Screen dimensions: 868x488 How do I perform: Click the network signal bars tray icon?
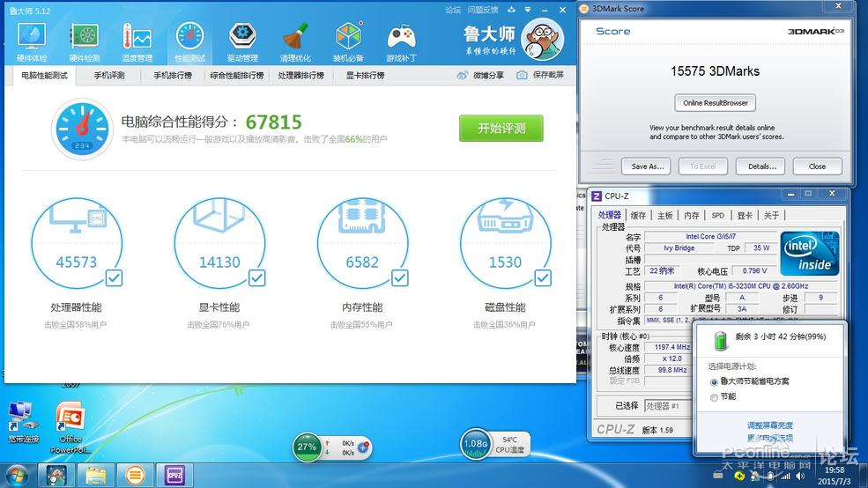[x=785, y=476]
